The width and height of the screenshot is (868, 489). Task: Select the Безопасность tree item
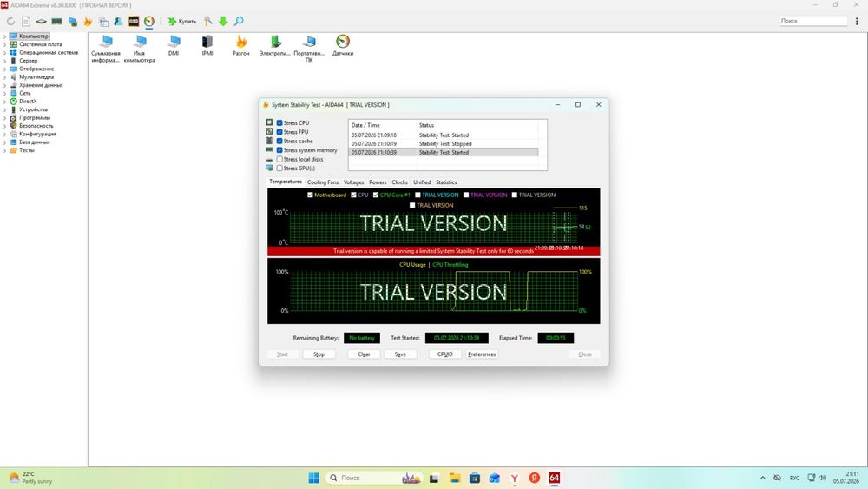(36, 126)
